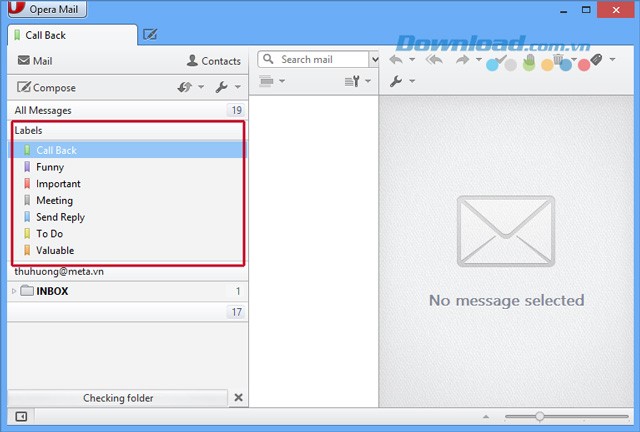Click the Forward arrow icon
This screenshot has width=640, height=432.
pyautogui.click(x=462, y=60)
